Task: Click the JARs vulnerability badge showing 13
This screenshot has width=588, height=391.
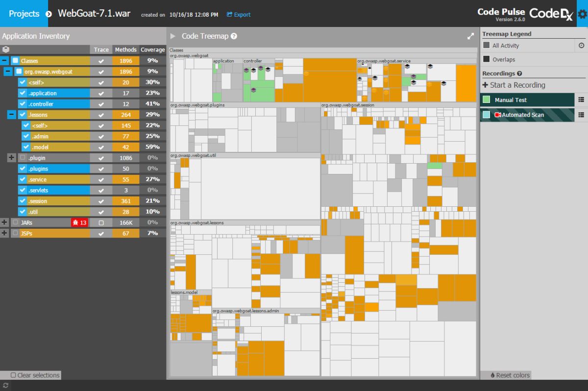Action: click(79, 222)
